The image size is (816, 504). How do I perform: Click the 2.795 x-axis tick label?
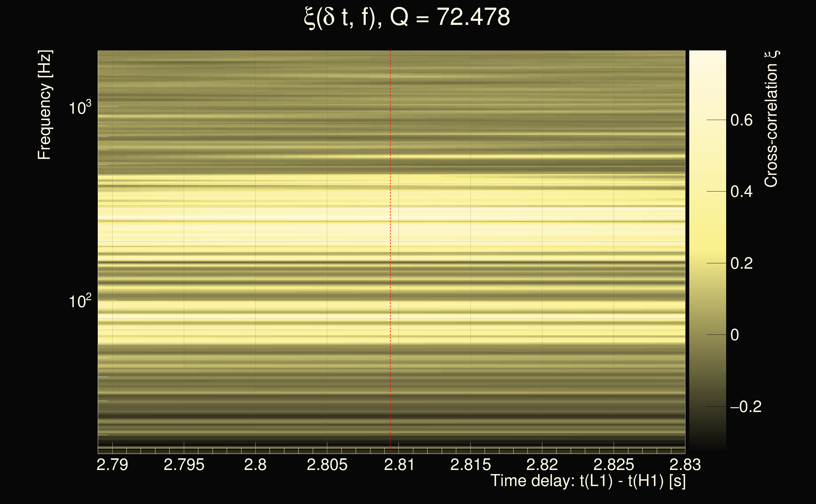[x=184, y=465]
